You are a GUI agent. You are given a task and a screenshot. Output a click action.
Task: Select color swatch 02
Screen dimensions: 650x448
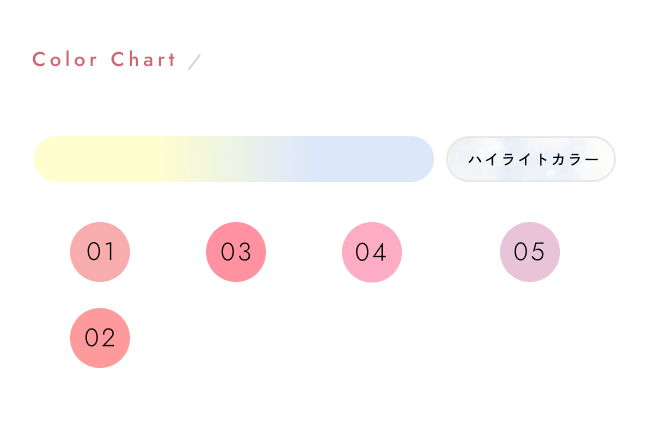click(x=100, y=338)
